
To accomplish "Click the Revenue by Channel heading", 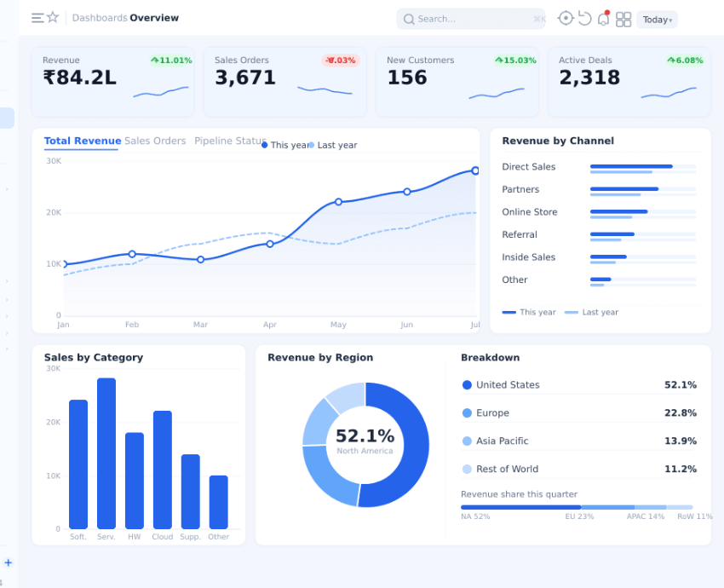I will tap(558, 141).
